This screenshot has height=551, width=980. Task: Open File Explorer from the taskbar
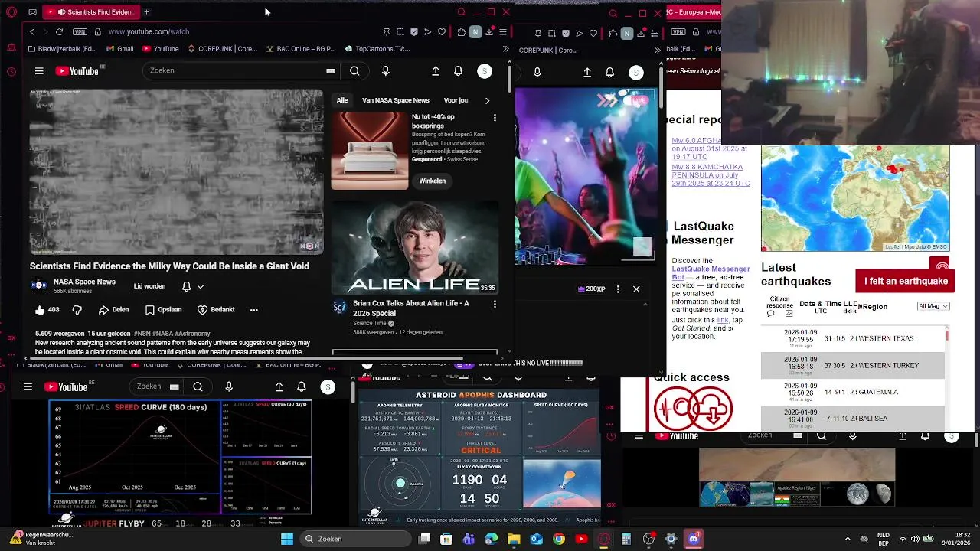[x=514, y=540]
